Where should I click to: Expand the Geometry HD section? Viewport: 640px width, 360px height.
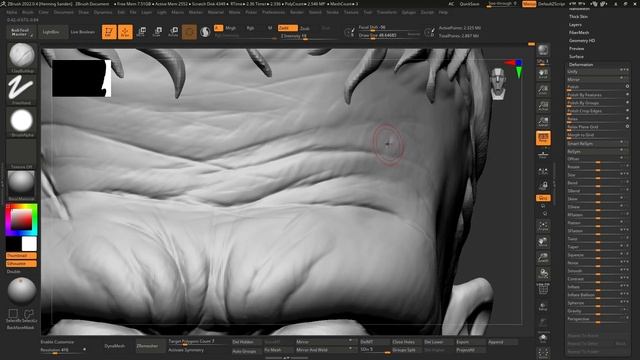pyautogui.click(x=582, y=40)
